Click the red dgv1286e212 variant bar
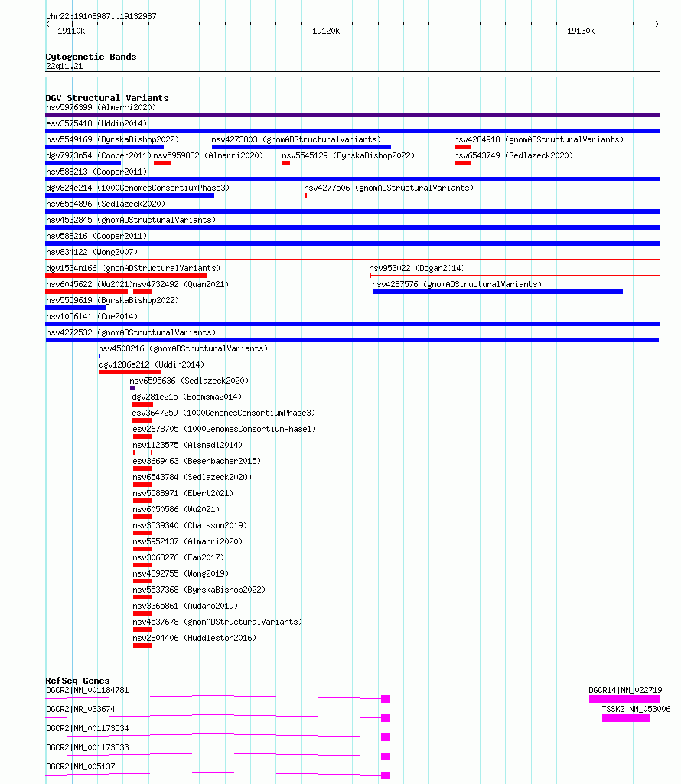Viewport: 681px width, 784px height. pos(130,372)
